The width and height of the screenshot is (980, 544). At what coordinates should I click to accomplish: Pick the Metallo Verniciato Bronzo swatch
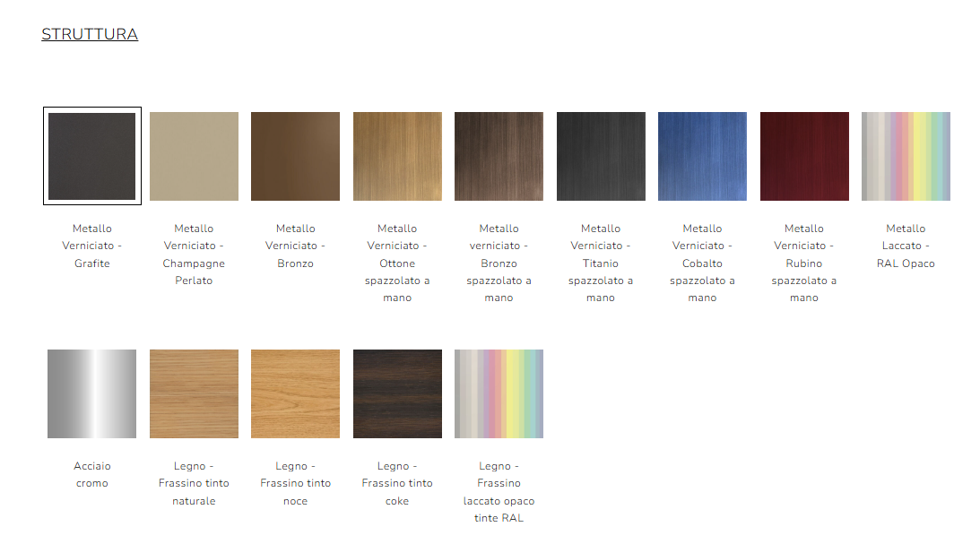[x=295, y=156]
